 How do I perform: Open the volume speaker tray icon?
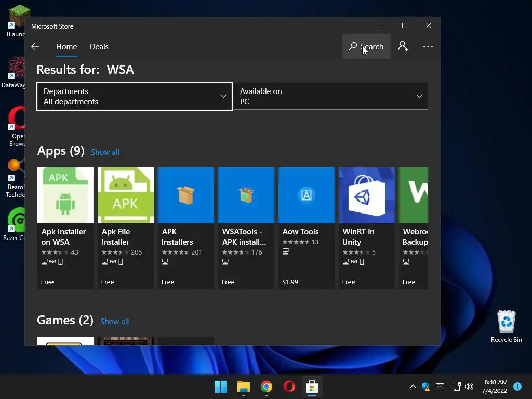[x=469, y=387]
